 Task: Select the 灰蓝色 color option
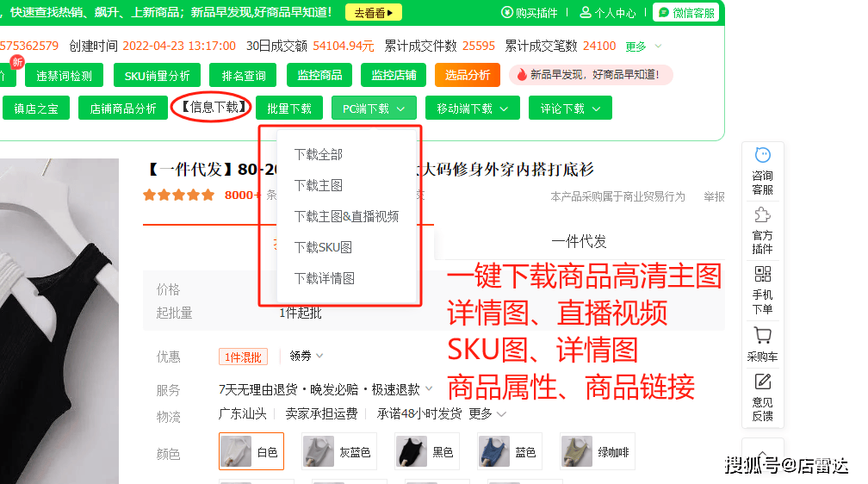338,452
